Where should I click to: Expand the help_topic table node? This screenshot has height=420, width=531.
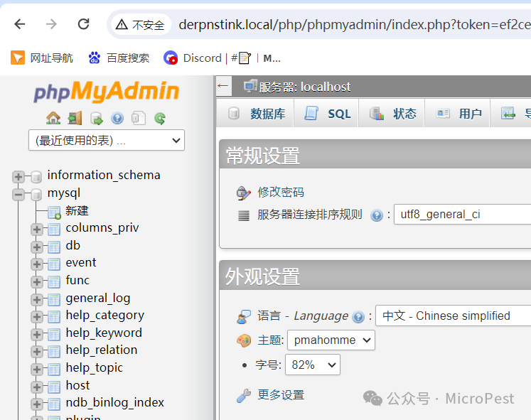tap(37, 370)
